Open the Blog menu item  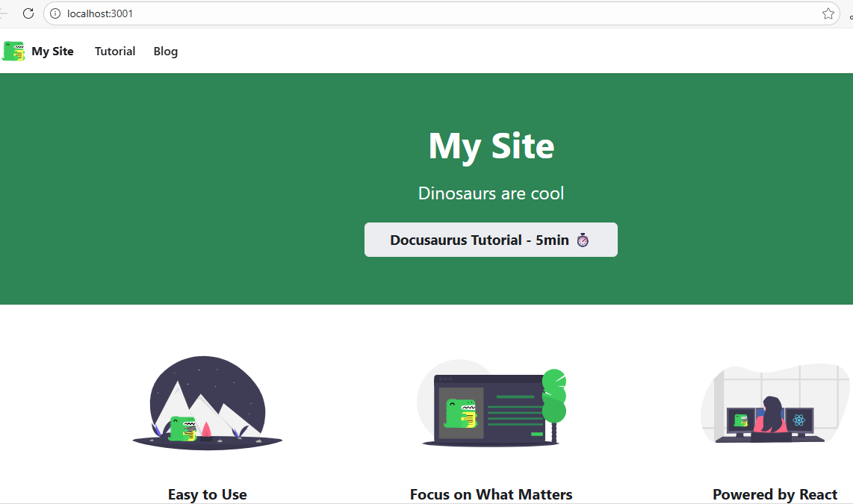pyautogui.click(x=165, y=51)
